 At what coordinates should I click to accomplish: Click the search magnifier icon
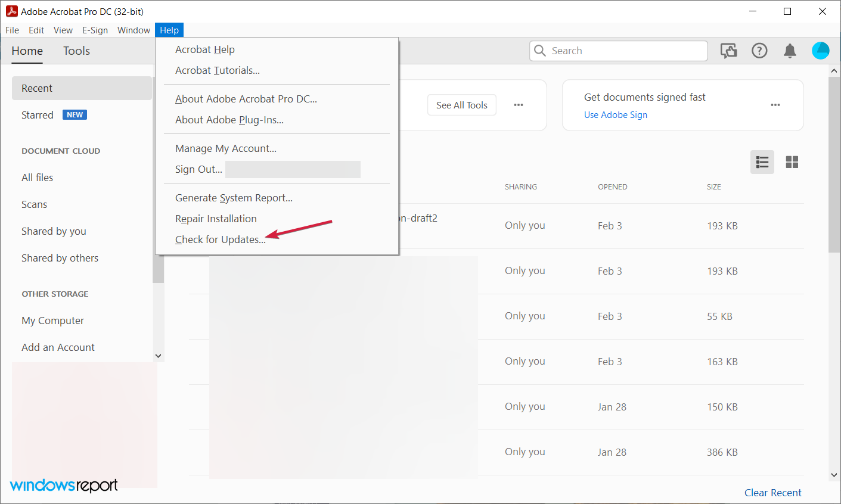tap(540, 51)
